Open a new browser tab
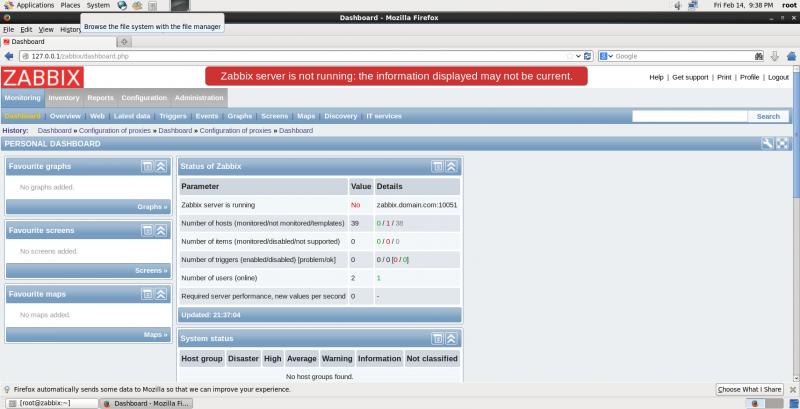 click(x=124, y=42)
